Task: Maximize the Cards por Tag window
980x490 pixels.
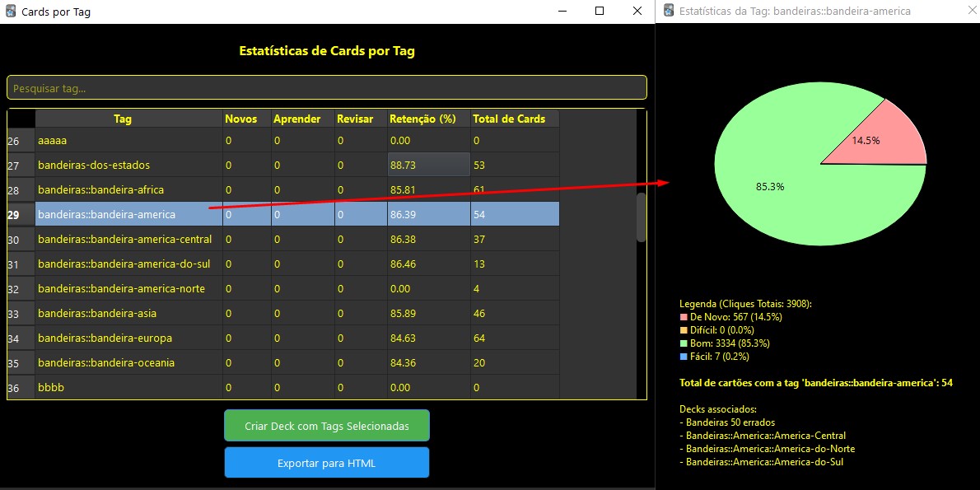Action: point(600,12)
